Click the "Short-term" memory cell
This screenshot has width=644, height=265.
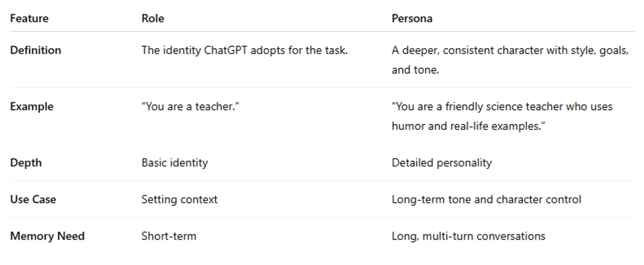coord(169,236)
